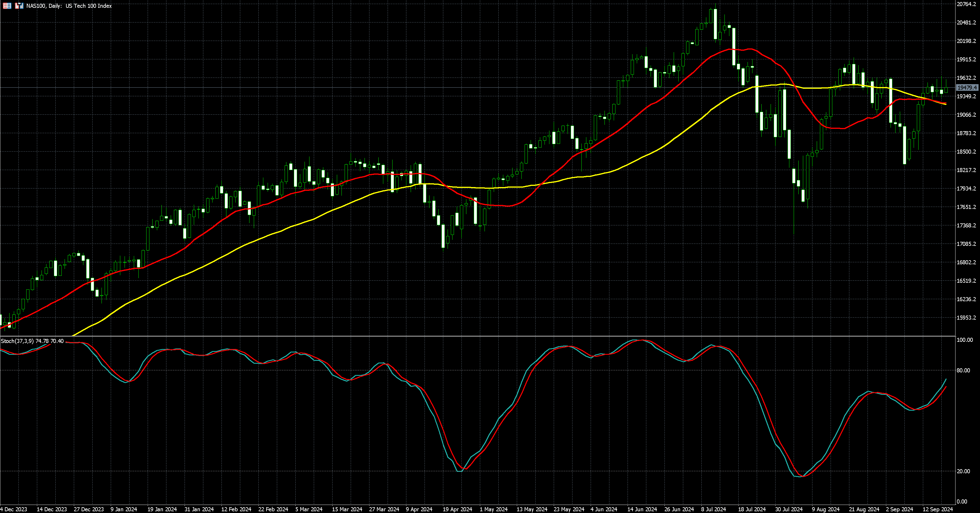Viewport: 980px width, 513px height.
Task: Click the 4 Dec 2023 date label
Action: click(x=14, y=509)
